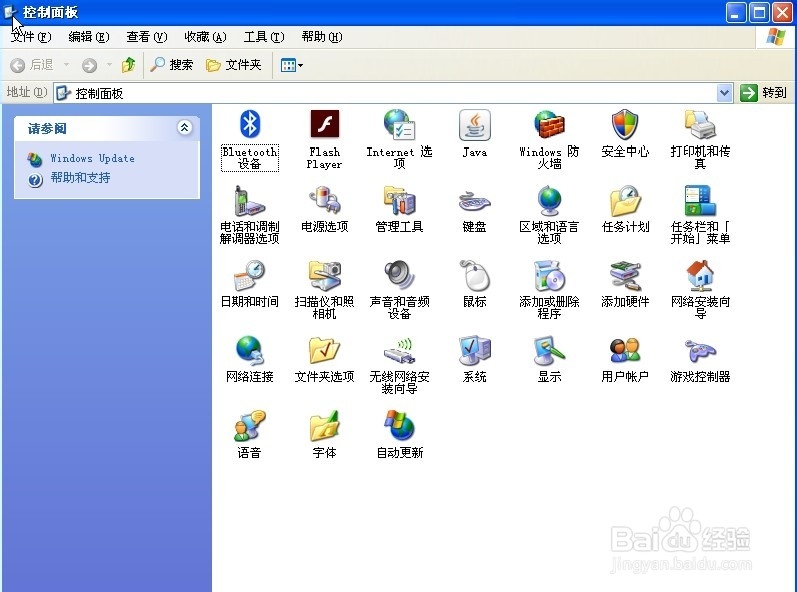Open Flash Player settings icon
This screenshot has width=797, height=592.
tap(324, 124)
